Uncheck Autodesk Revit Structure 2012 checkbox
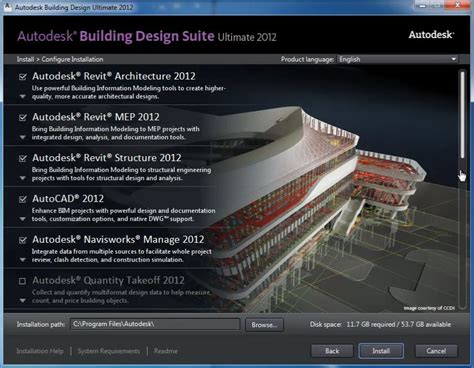474x368 pixels. 23,158
